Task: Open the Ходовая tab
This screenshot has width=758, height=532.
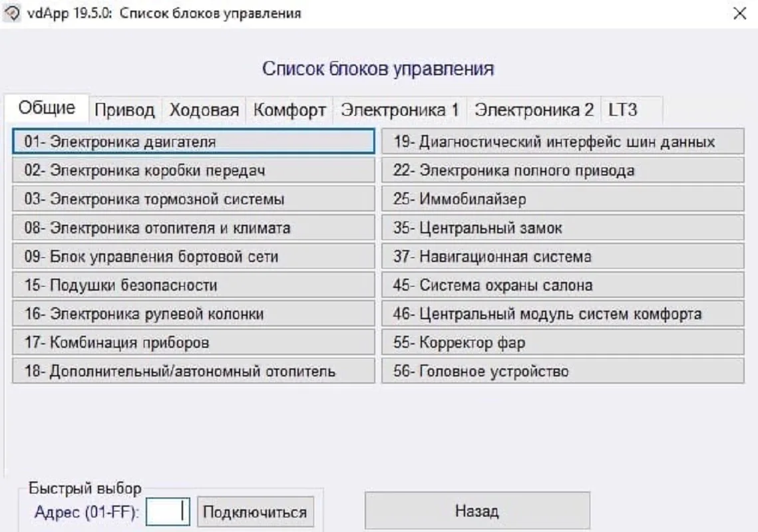Action: pyautogui.click(x=204, y=110)
